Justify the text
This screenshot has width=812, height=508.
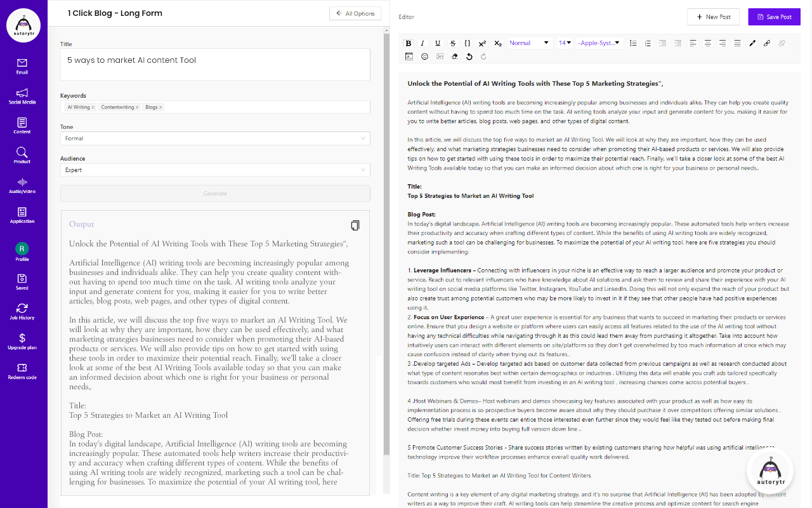point(737,43)
